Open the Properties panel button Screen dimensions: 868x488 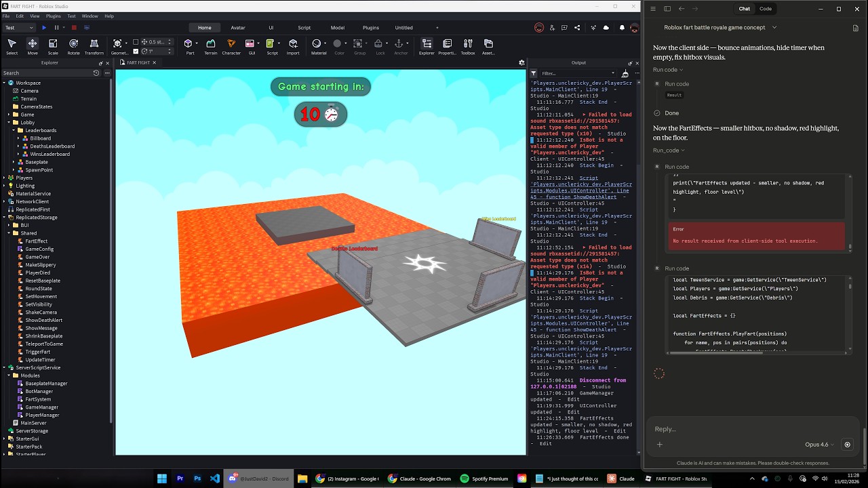[x=448, y=46]
